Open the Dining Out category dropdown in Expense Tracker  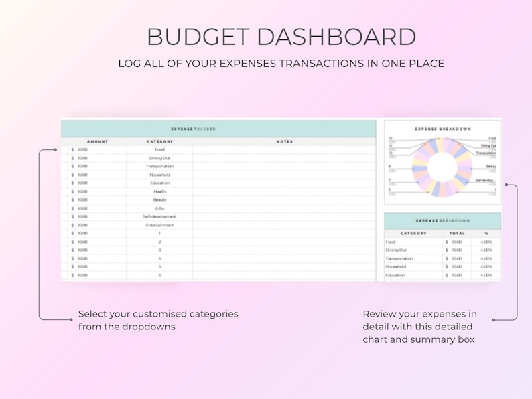pyautogui.click(x=160, y=158)
